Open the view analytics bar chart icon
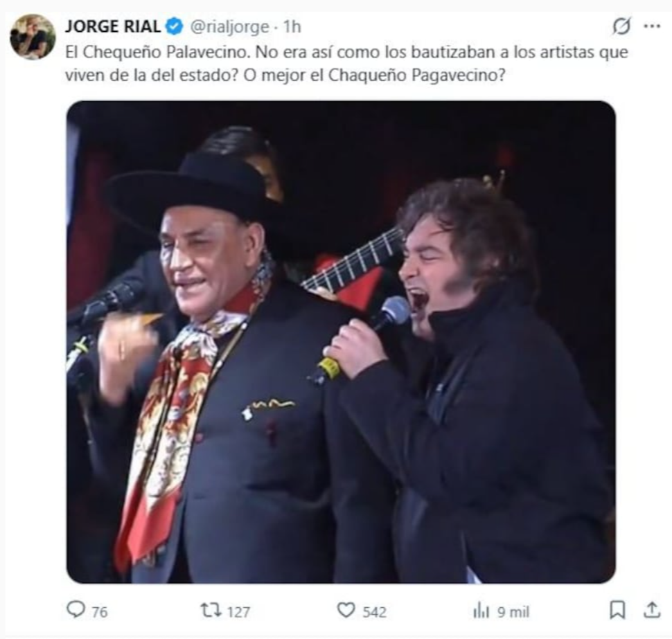The height and width of the screenshot is (639, 672). (481, 611)
